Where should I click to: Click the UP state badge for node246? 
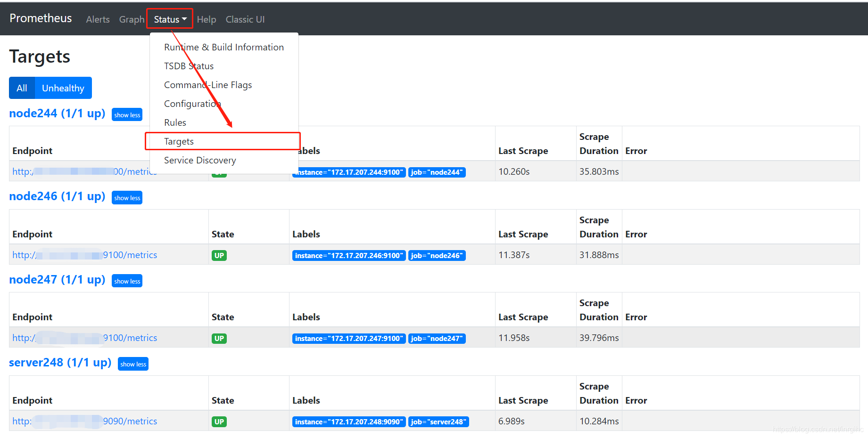(x=219, y=255)
